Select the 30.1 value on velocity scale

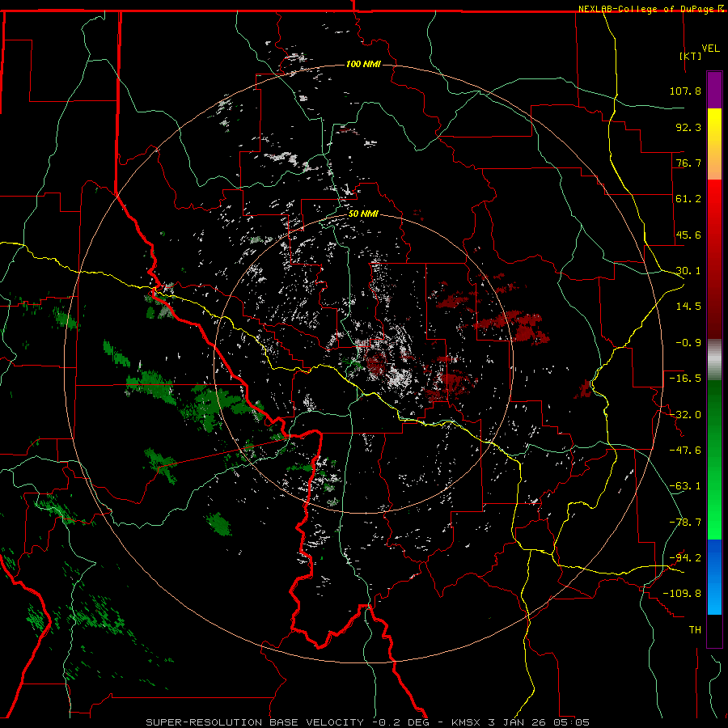[x=688, y=271]
